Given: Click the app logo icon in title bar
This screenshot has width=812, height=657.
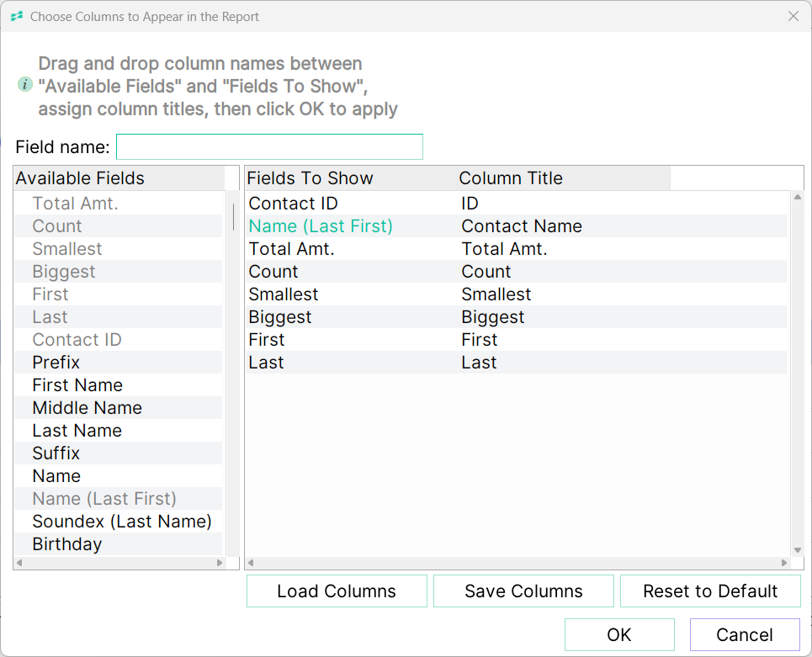Looking at the screenshot, I should [17, 17].
